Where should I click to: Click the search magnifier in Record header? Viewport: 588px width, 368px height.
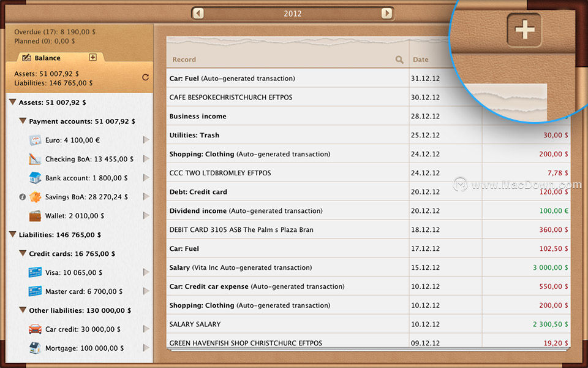(399, 59)
